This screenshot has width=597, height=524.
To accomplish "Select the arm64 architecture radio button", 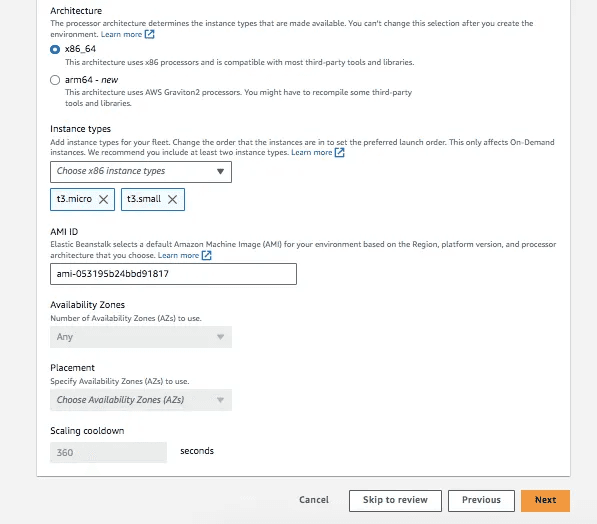I will click(x=55, y=80).
